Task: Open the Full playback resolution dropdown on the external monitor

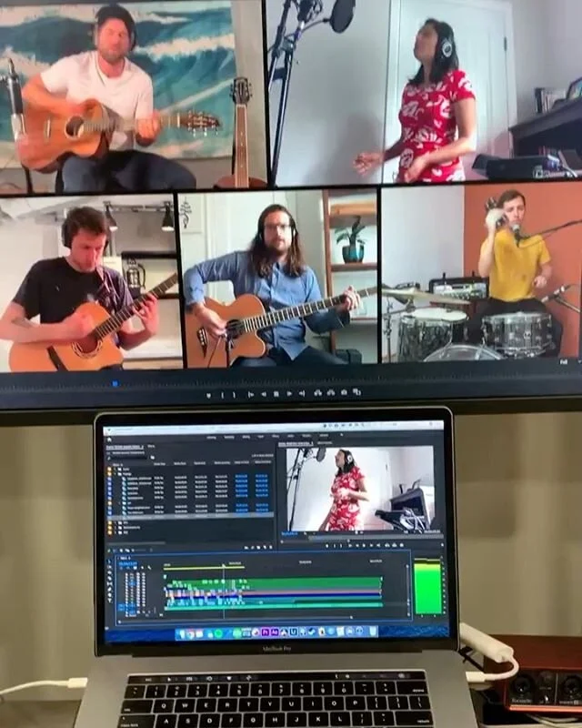Action: 564,361
